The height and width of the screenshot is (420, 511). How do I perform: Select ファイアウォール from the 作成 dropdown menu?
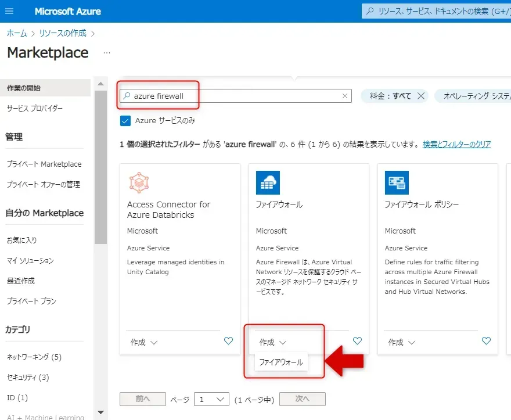click(281, 362)
